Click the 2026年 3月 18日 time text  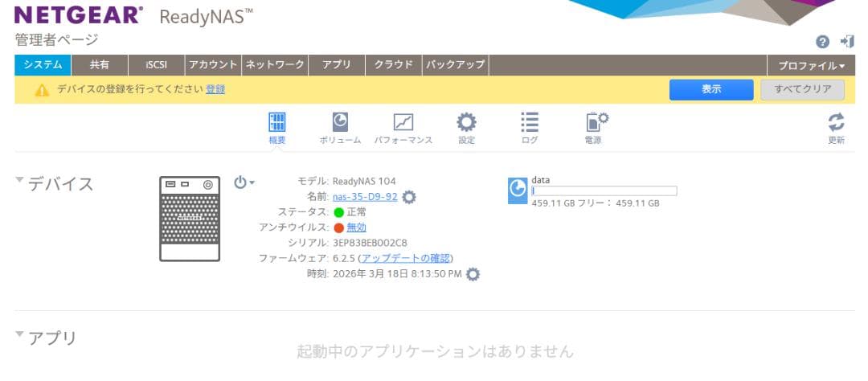pyautogui.click(x=398, y=273)
